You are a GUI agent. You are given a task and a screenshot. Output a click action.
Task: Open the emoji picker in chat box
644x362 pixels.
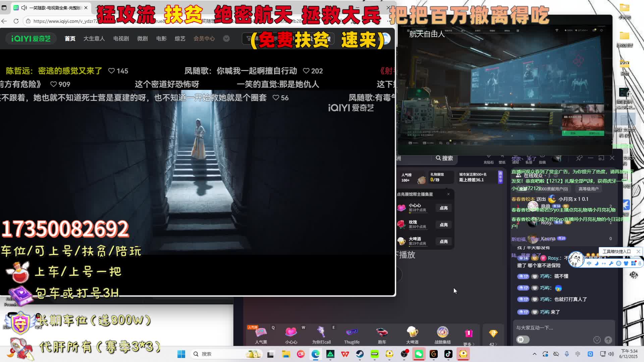[x=597, y=340]
